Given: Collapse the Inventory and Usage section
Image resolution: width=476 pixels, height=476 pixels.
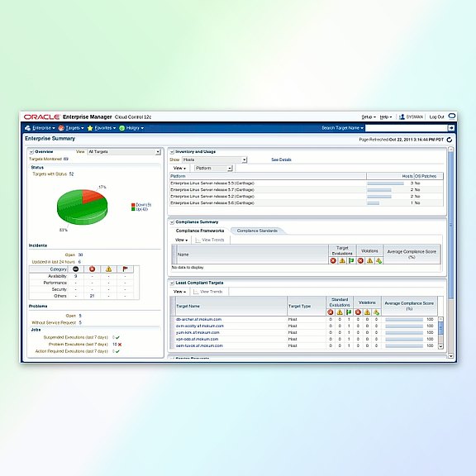Looking at the screenshot, I should pos(172,152).
